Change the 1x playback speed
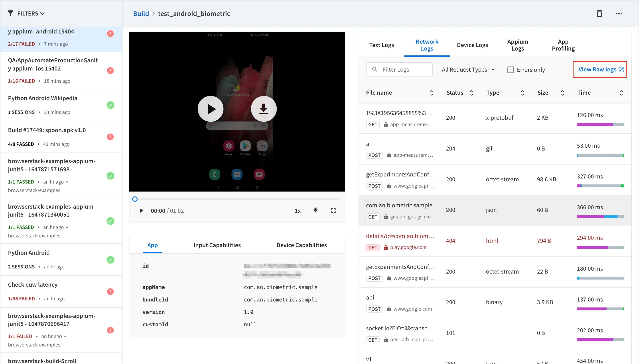The image size is (639, 364). (298, 211)
